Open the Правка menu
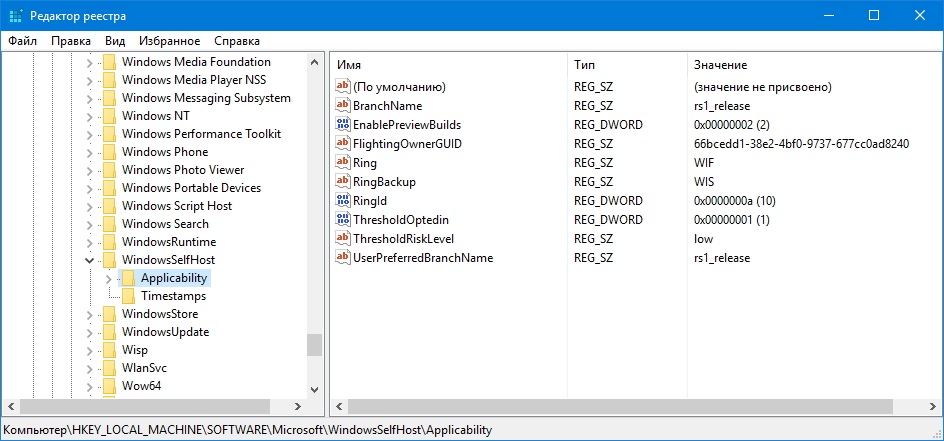 (x=71, y=41)
